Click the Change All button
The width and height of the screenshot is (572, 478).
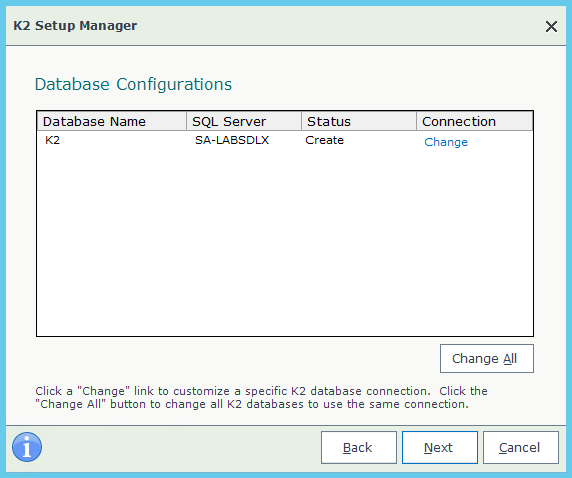coord(487,358)
